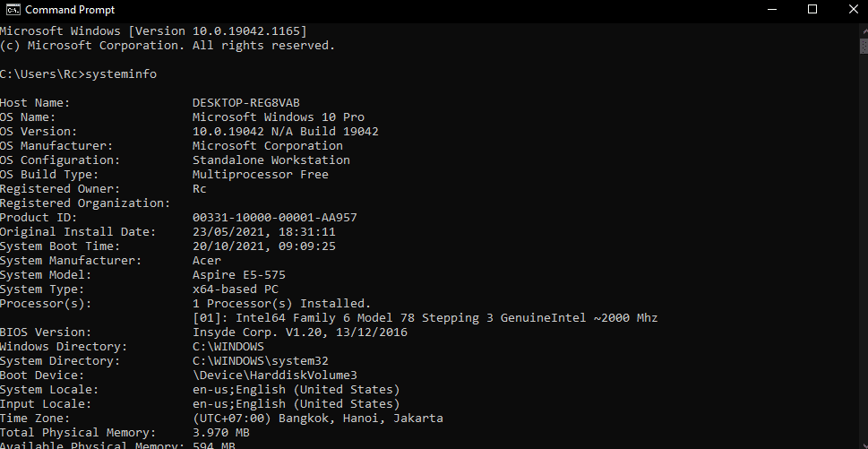Open the Command Prompt system menu icon

coord(17,10)
